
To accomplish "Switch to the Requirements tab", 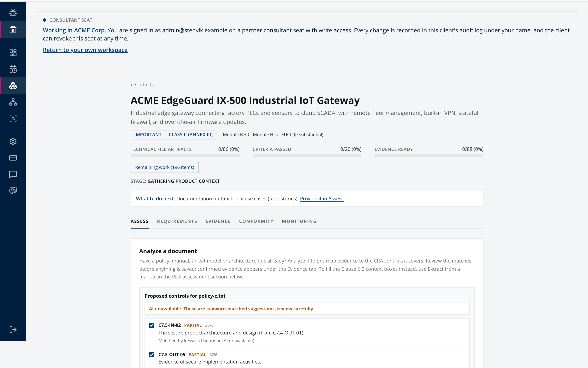I will tap(177, 221).
